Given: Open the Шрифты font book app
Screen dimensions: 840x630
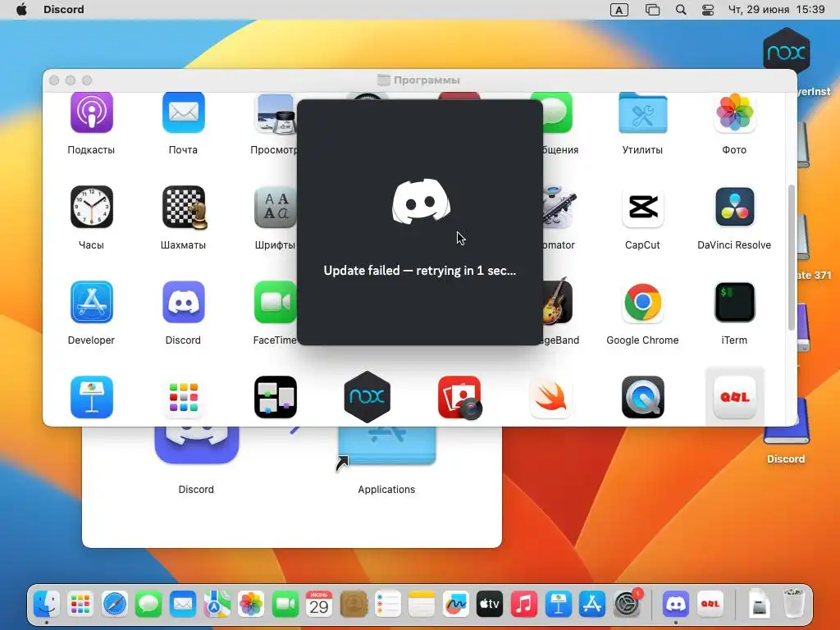Looking at the screenshot, I should point(275,207).
